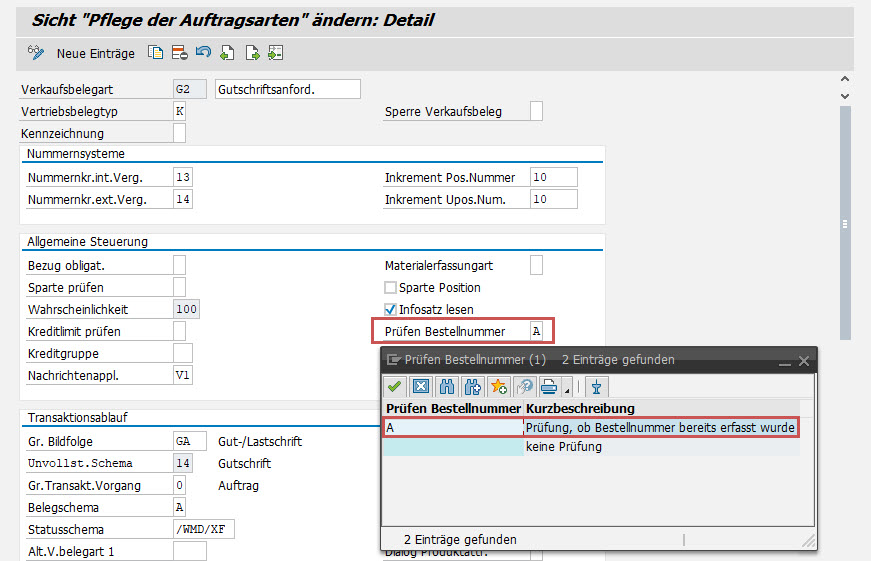Click the Gr.Transakt.Vorgang field with 0

point(179,485)
